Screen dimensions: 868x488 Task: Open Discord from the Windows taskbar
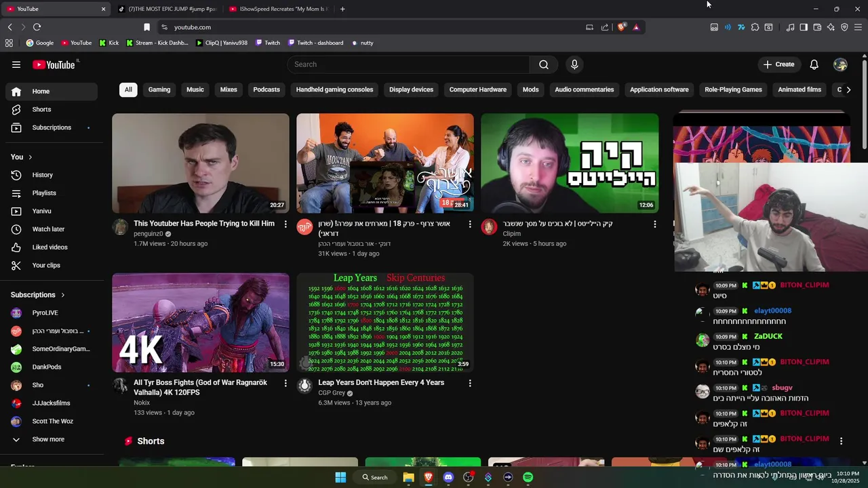[448, 477]
